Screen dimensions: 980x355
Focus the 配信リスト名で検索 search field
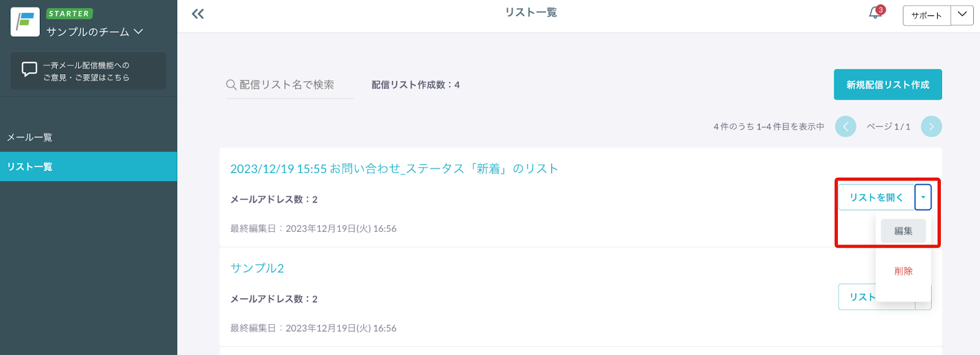point(290,85)
